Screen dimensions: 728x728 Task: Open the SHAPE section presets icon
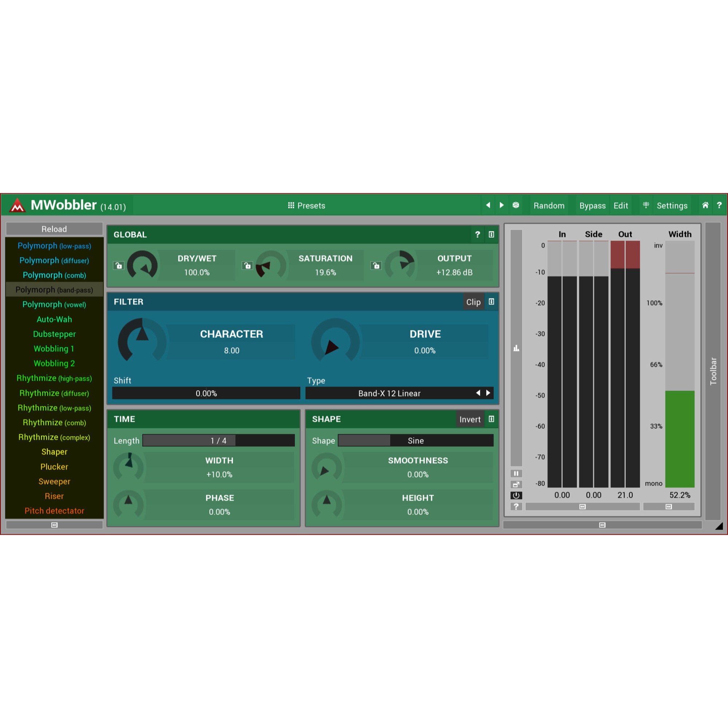[x=491, y=419]
